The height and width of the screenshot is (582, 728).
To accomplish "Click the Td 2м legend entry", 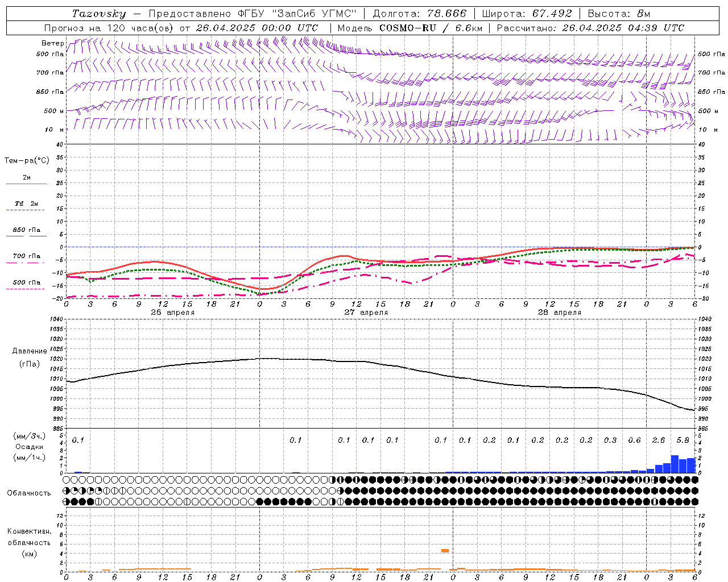I will (x=26, y=203).
